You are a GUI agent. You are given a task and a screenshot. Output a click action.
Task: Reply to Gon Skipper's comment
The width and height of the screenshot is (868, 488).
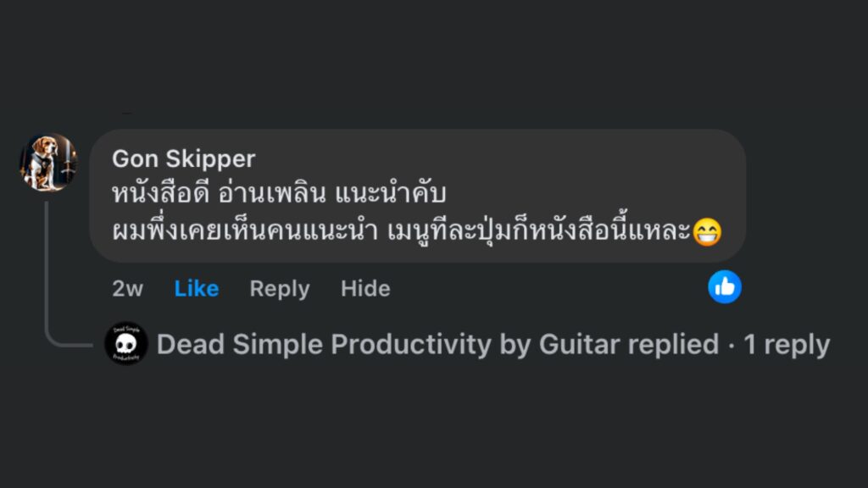coord(279,289)
